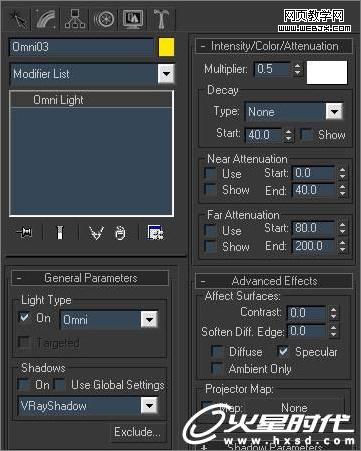
Task: Toggle the Shadows On checkbox
Action: (x=24, y=384)
